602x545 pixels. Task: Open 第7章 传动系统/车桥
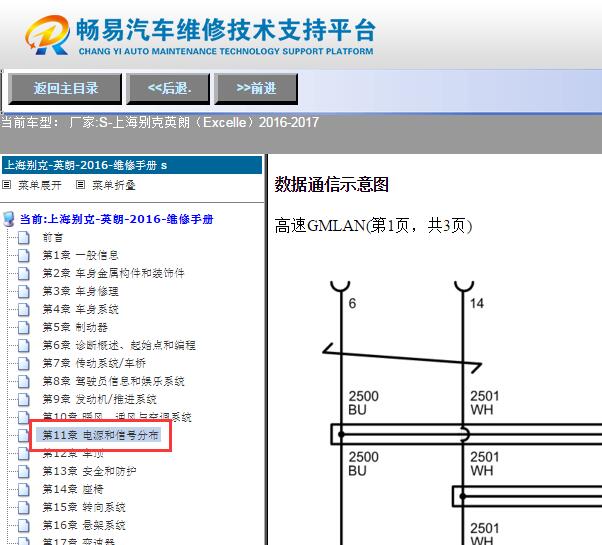pyautogui.click(x=94, y=363)
